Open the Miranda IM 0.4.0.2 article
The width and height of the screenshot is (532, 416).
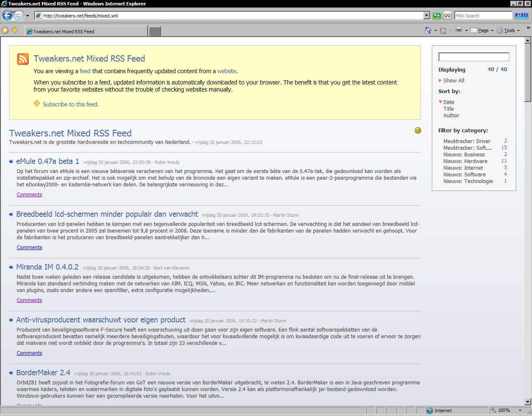pos(47,267)
